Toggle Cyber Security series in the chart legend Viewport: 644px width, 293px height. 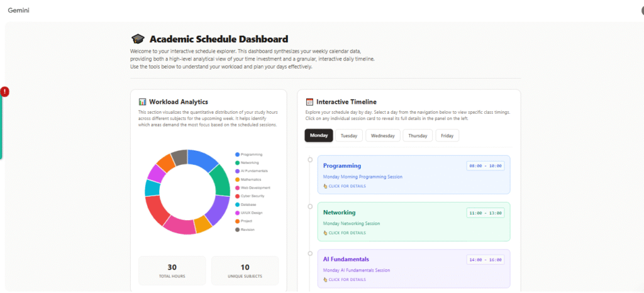251,196
